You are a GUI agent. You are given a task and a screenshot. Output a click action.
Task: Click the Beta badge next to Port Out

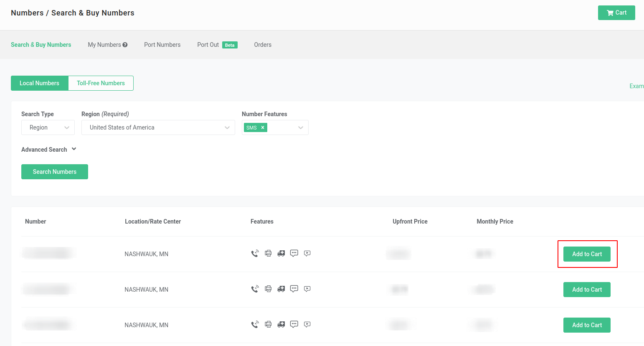pyautogui.click(x=230, y=45)
